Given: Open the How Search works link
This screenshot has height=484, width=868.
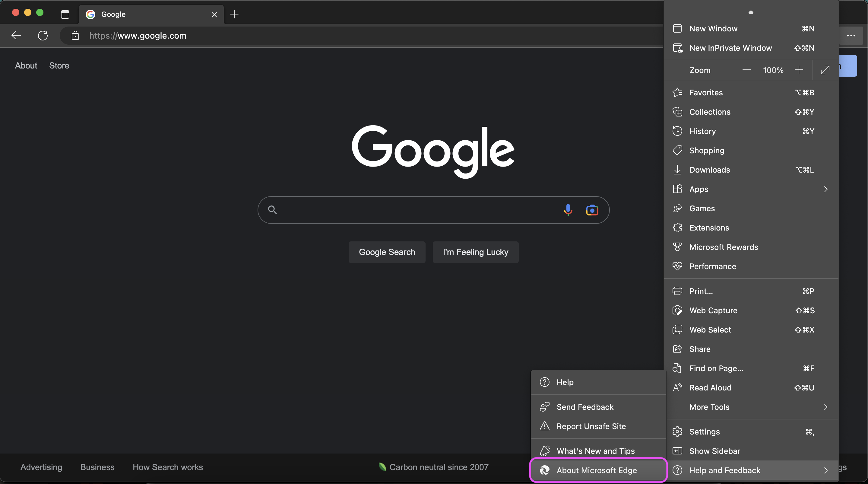Looking at the screenshot, I should coord(167,467).
